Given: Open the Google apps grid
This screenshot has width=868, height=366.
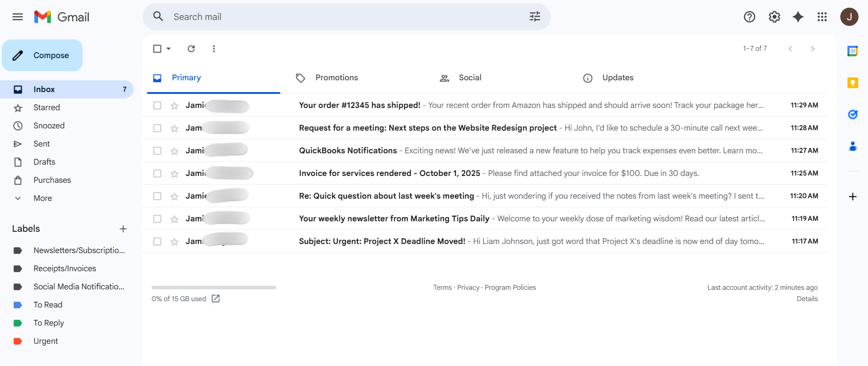Looking at the screenshot, I should [822, 17].
